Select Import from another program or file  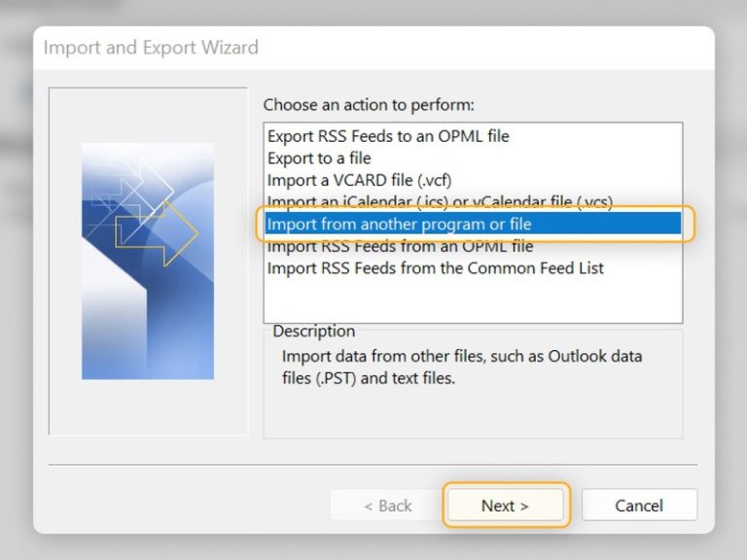tap(399, 225)
